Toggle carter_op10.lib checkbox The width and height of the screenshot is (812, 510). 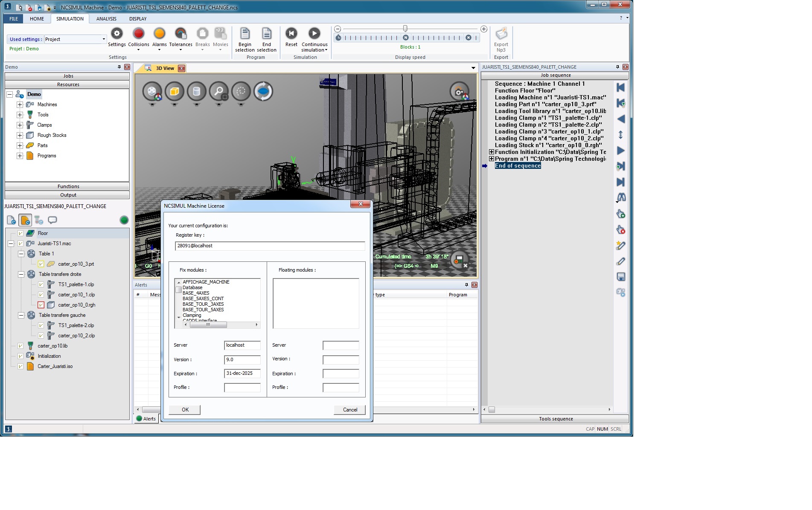(x=20, y=346)
